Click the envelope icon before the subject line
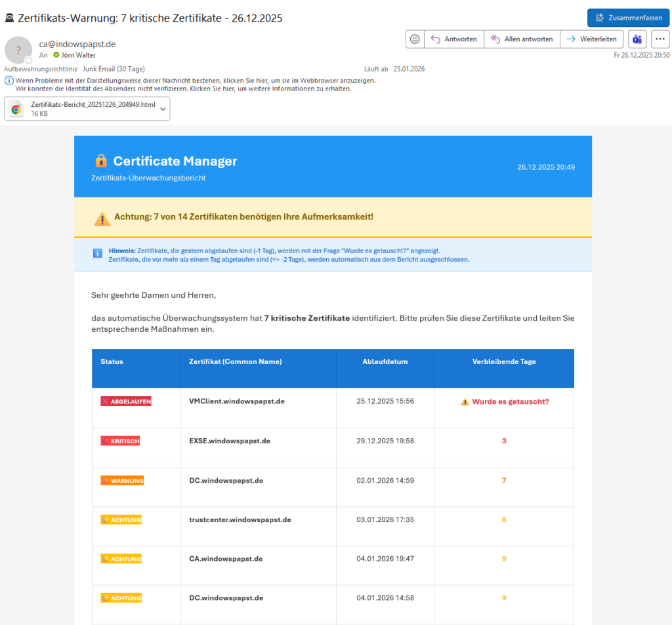672x625 pixels. tap(9, 18)
